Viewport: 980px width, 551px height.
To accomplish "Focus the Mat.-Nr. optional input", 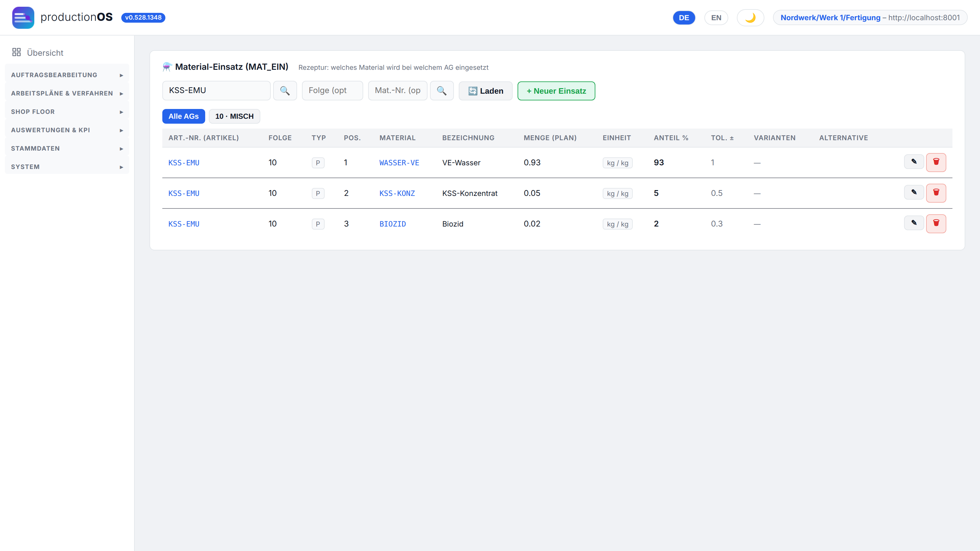I will (x=397, y=91).
